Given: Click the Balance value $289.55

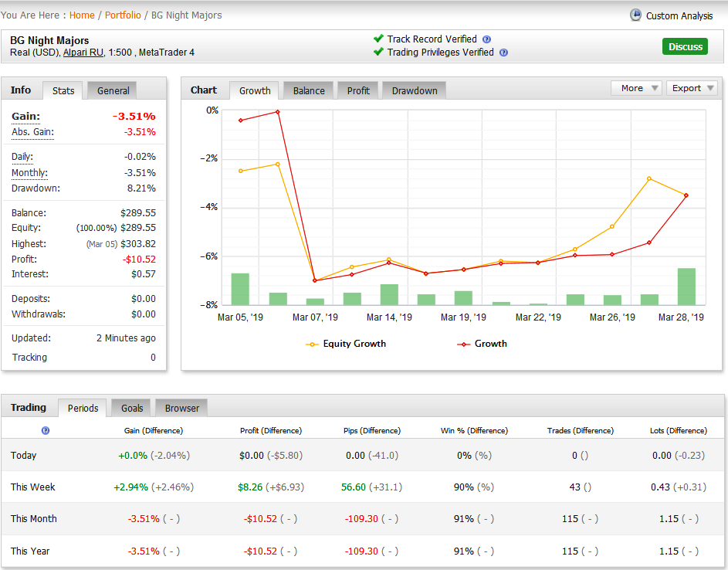Looking at the screenshot, I should tap(138, 212).
